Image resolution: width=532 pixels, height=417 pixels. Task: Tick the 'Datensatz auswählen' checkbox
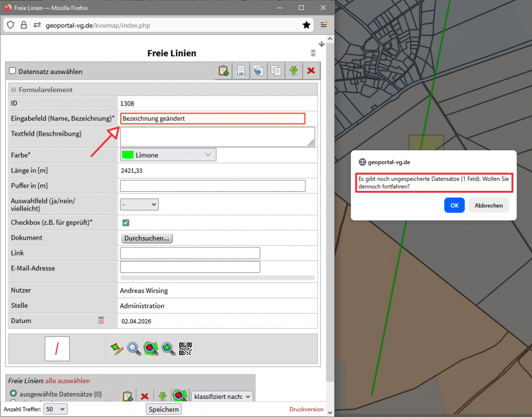pyautogui.click(x=13, y=71)
